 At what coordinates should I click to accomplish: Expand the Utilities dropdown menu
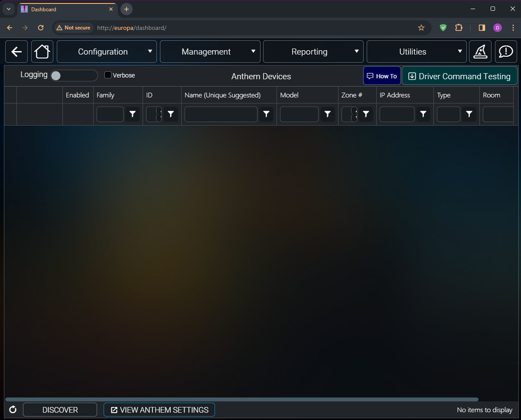(x=417, y=52)
